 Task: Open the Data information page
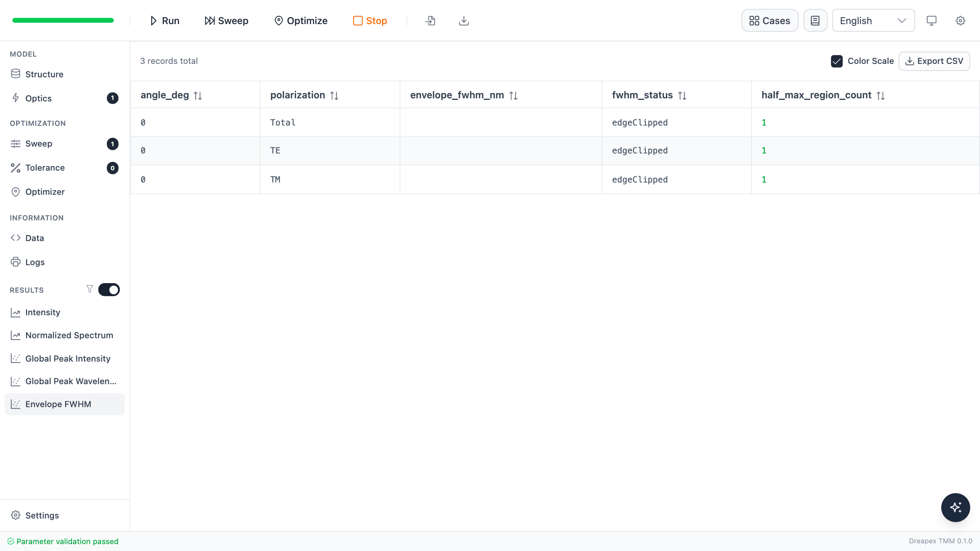pyautogui.click(x=64, y=238)
